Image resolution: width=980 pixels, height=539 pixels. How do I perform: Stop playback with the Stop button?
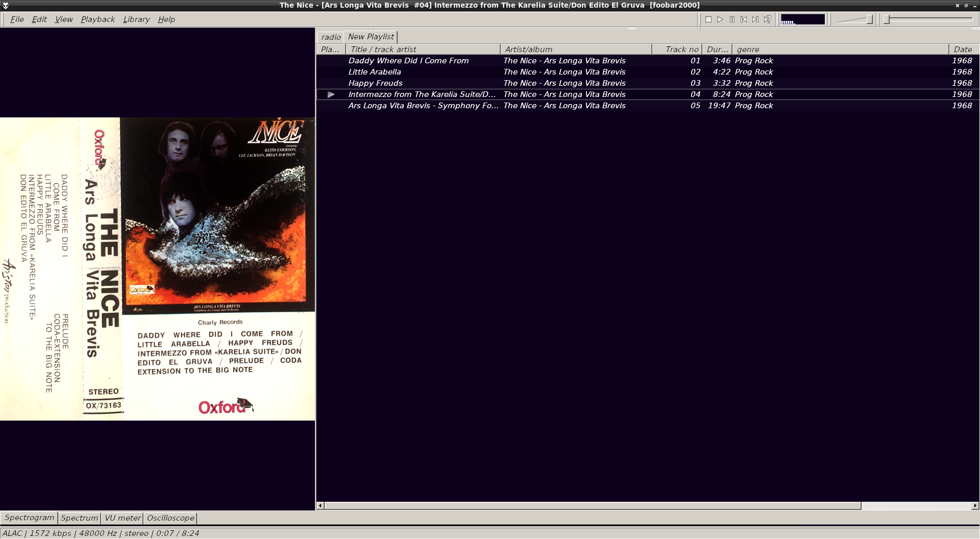[x=708, y=19]
